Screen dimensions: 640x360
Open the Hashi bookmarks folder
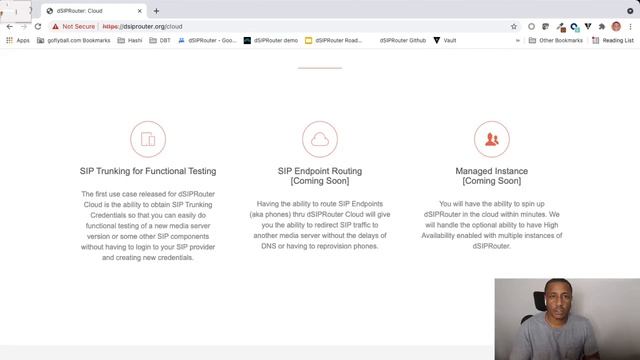130,40
